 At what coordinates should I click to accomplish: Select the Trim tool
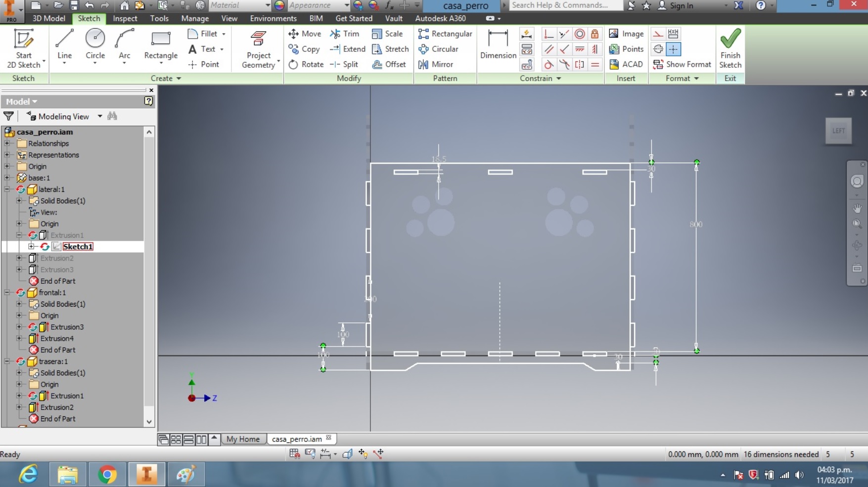(345, 34)
